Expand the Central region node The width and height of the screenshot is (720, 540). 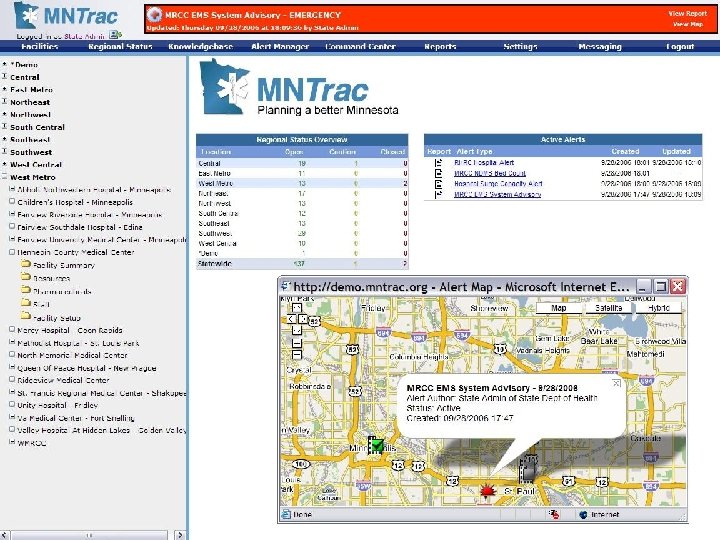(x=5, y=77)
